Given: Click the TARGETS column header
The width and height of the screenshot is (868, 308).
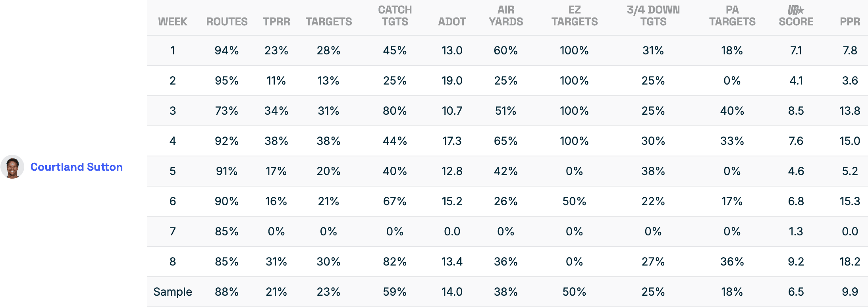Looking at the screenshot, I should [x=329, y=21].
